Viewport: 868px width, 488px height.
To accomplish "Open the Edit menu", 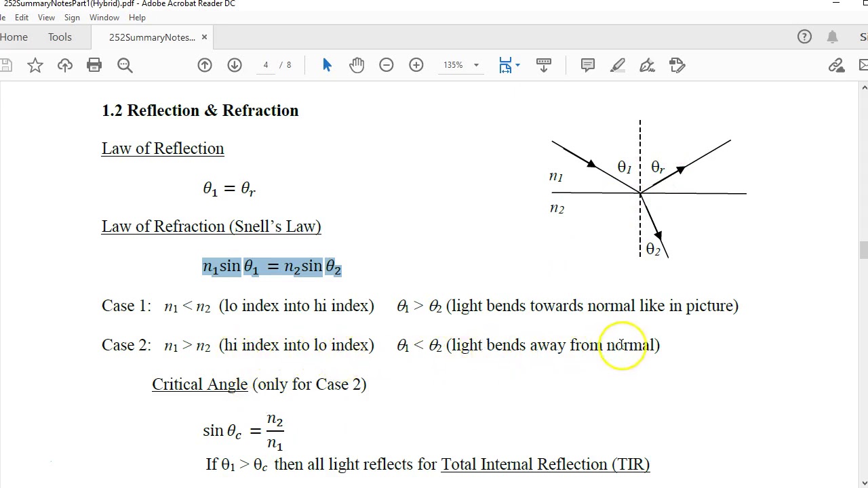I will click(22, 17).
